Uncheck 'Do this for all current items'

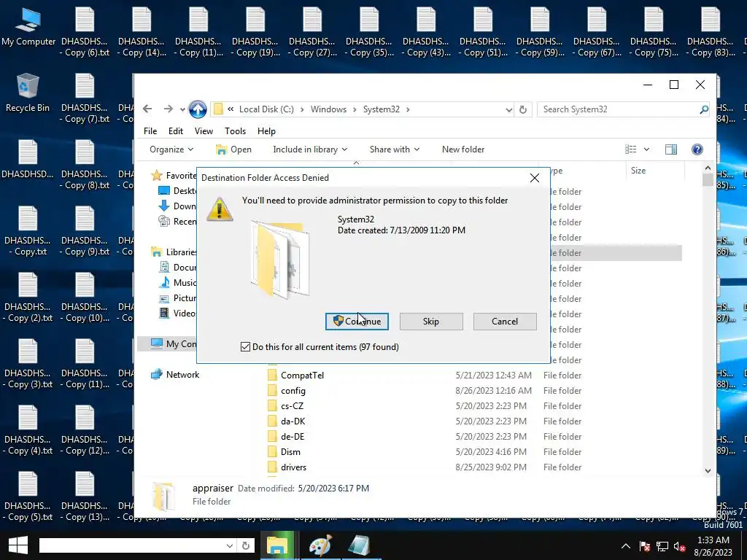tap(245, 347)
